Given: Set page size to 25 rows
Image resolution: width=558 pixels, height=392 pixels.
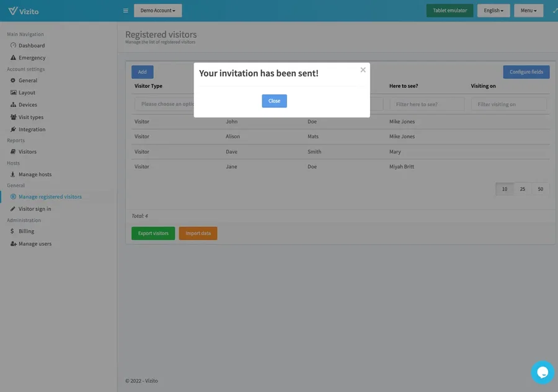Looking at the screenshot, I should pos(523,189).
